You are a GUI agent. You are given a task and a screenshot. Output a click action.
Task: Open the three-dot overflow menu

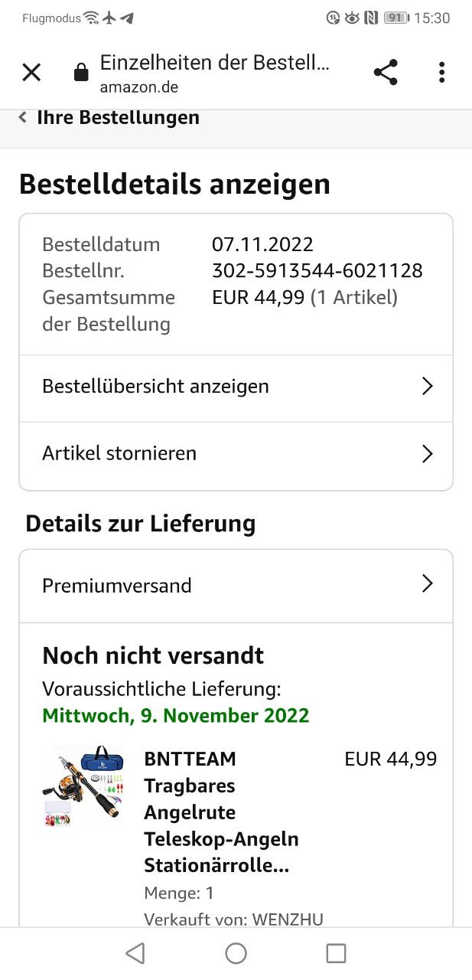tap(441, 73)
